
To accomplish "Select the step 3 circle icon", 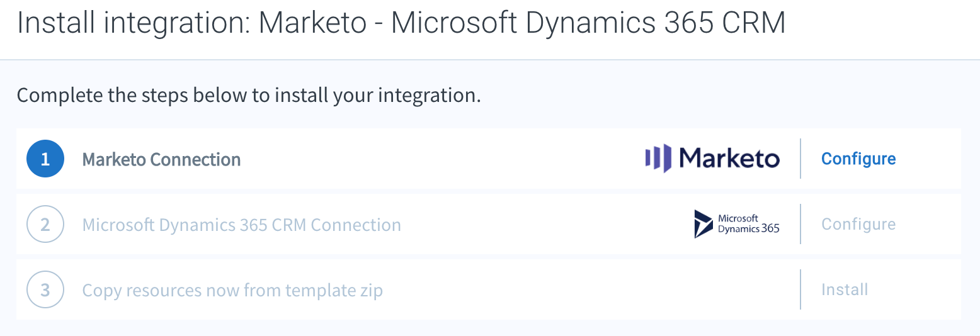I will 45,290.
